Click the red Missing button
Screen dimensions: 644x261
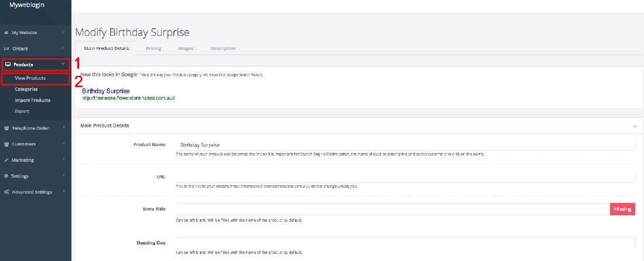click(x=622, y=209)
